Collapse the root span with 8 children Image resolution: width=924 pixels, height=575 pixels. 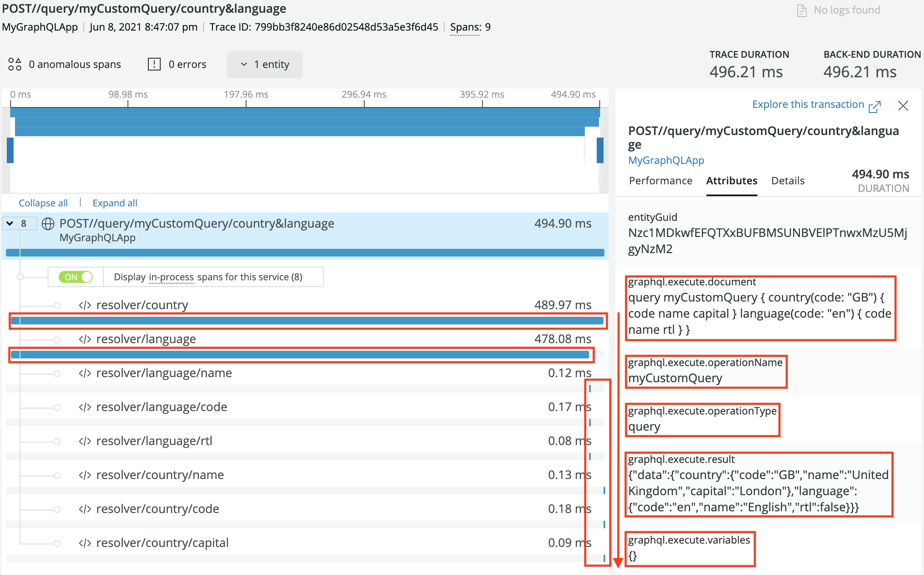(10, 223)
